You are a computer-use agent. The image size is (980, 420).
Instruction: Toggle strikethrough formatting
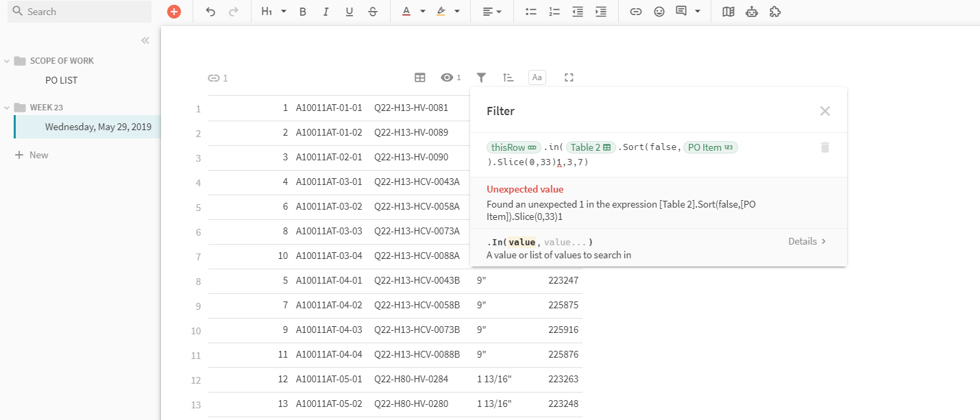tap(372, 12)
